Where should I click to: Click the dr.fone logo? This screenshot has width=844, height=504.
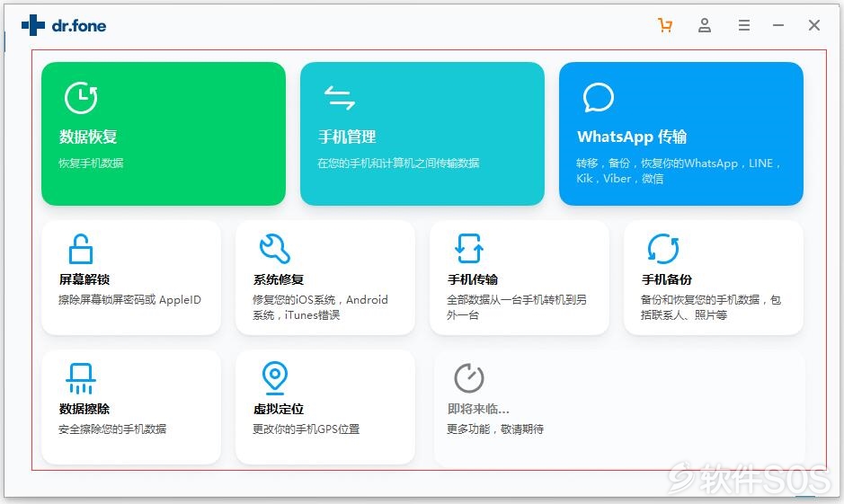64,25
